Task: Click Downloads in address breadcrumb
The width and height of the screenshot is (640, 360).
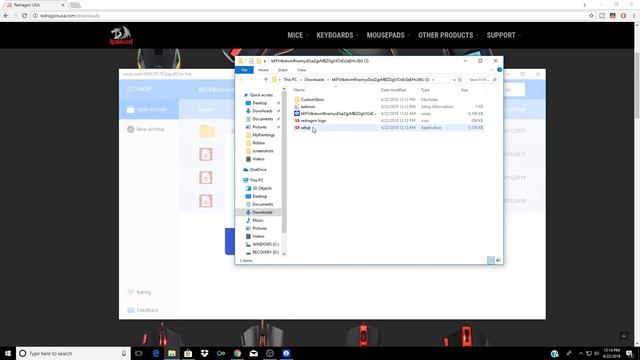Action: click(314, 80)
